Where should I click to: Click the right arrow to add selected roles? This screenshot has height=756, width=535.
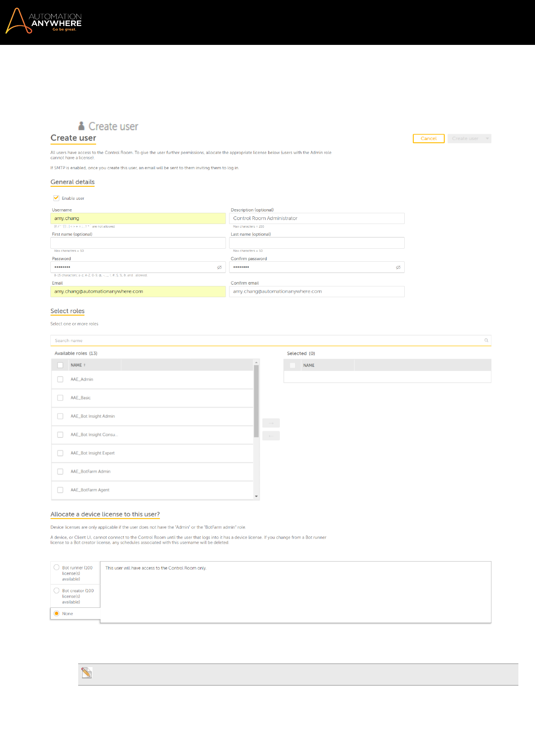click(x=271, y=423)
